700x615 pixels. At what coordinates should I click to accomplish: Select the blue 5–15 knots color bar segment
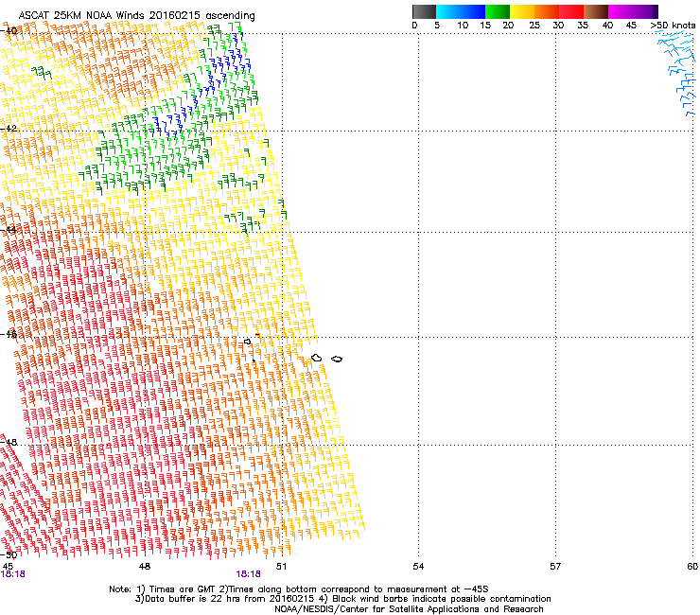point(461,11)
